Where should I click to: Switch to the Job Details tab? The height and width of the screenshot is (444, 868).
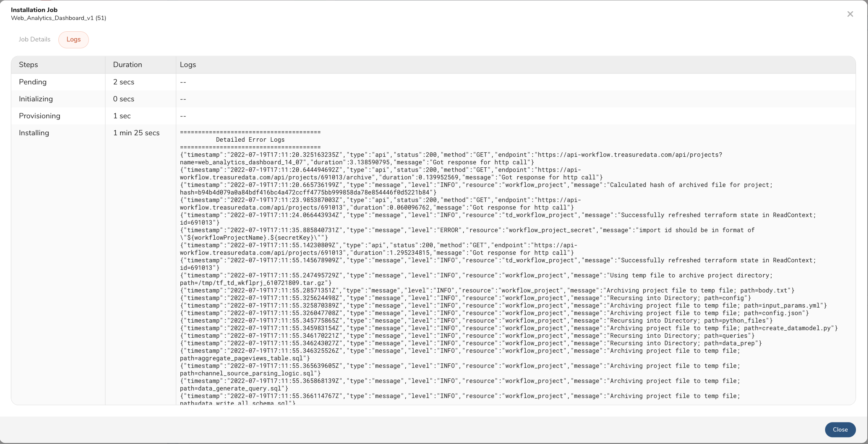point(34,39)
